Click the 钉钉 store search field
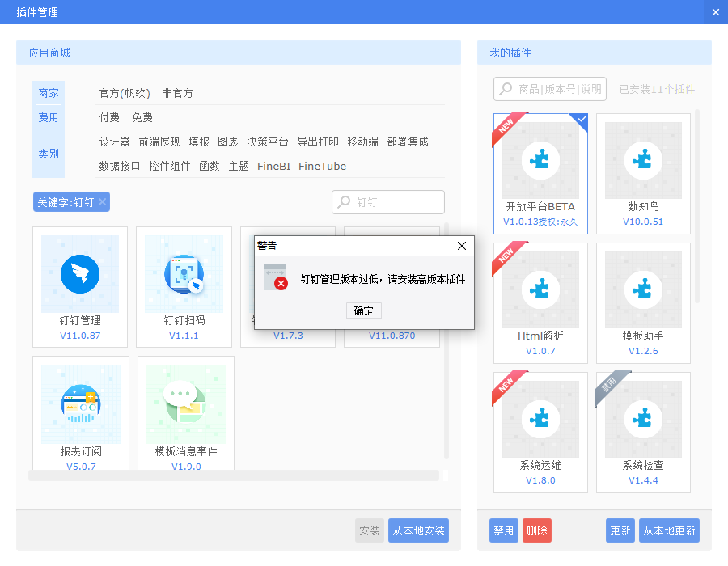The image size is (728, 566). [x=388, y=202]
